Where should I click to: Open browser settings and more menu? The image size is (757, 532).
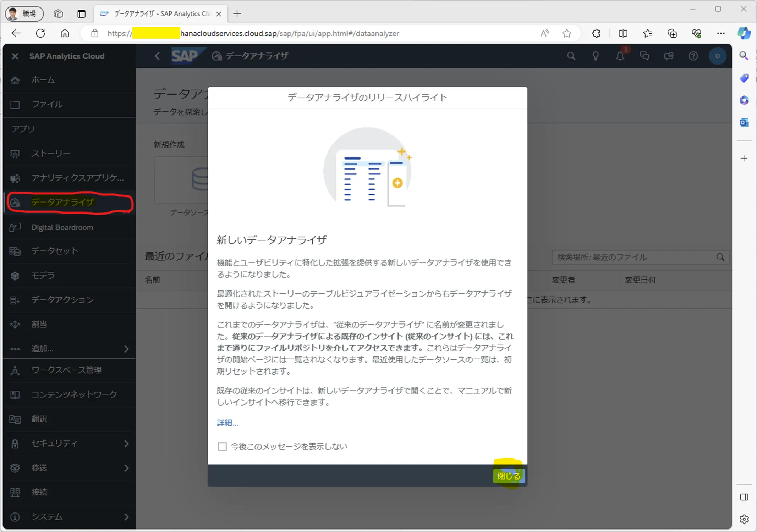721,33
